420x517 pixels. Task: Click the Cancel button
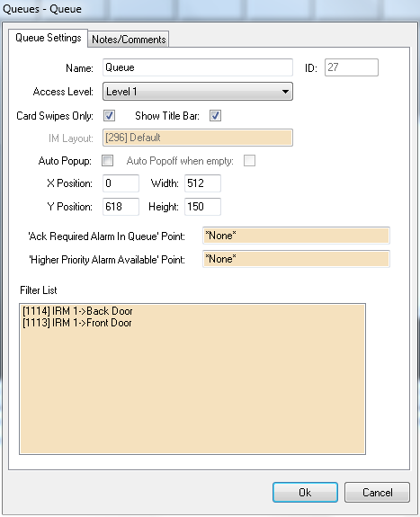coord(377,492)
